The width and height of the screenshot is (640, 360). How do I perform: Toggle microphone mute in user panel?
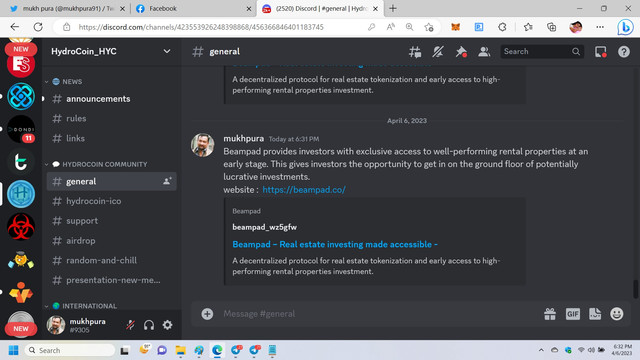(131, 325)
